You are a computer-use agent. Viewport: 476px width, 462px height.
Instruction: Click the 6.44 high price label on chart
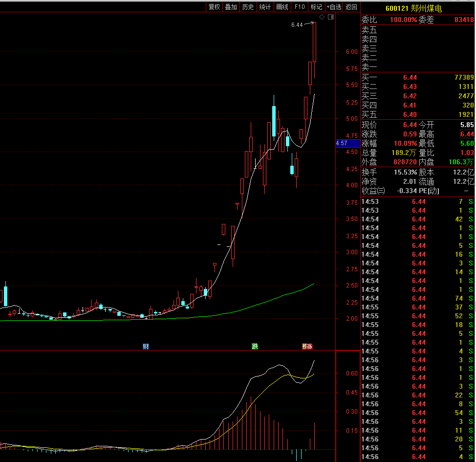pyautogui.click(x=297, y=25)
